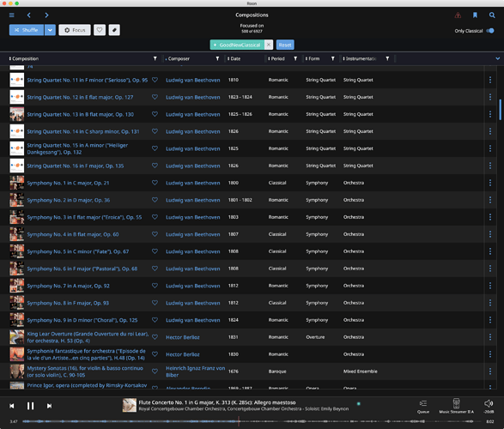This screenshot has width=504, height=429.
Task: Click the Shuffle button
Action: pos(27,30)
